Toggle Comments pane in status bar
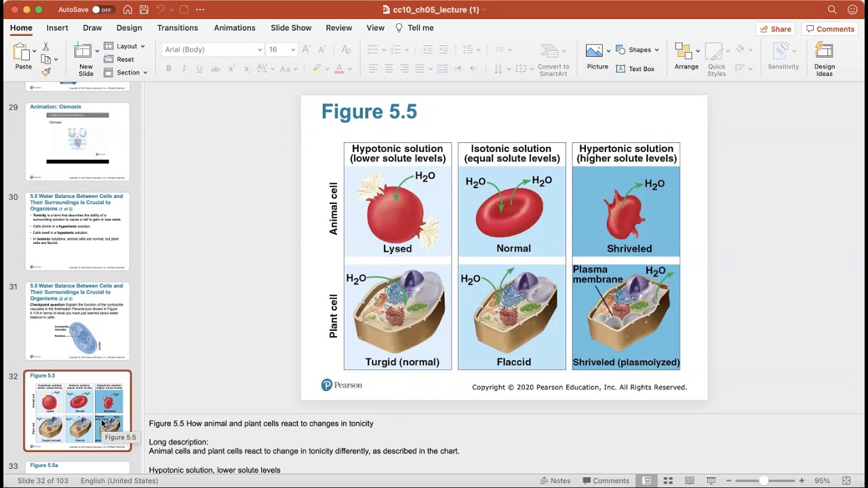The height and width of the screenshot is (488, 868). 605,481
